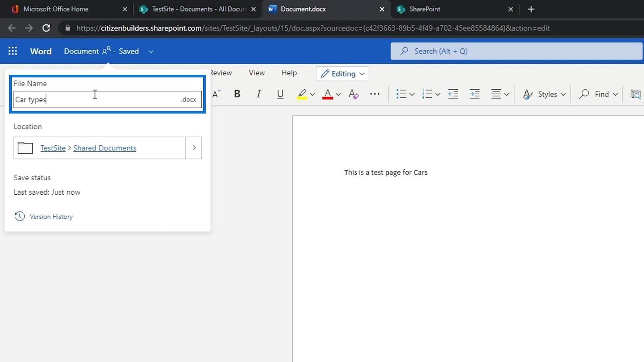Open highlight color dropdown arrow
This screenshot has width=644, height=362.
point(312,95)
